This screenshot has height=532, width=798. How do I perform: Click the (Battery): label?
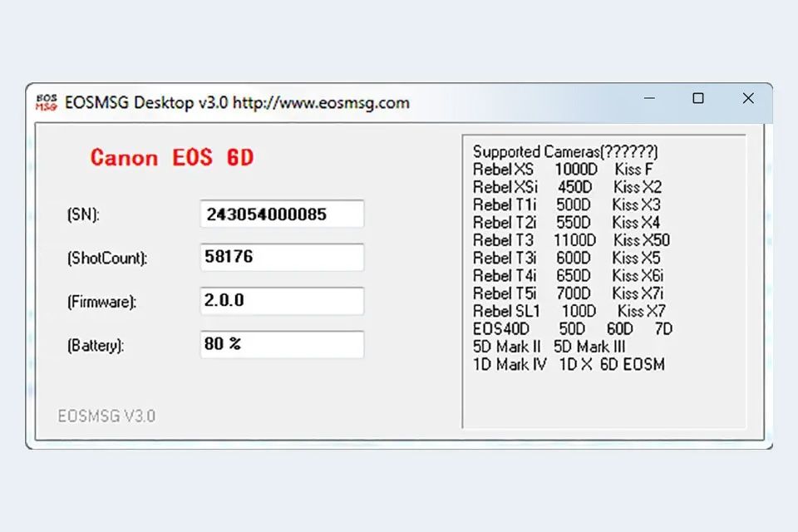click(x=96, y=346)
